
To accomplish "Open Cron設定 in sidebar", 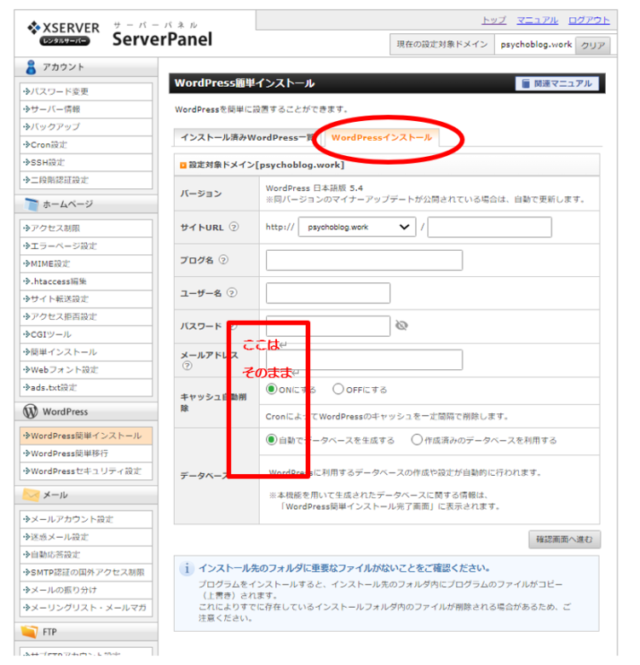I will coord(86,145).
